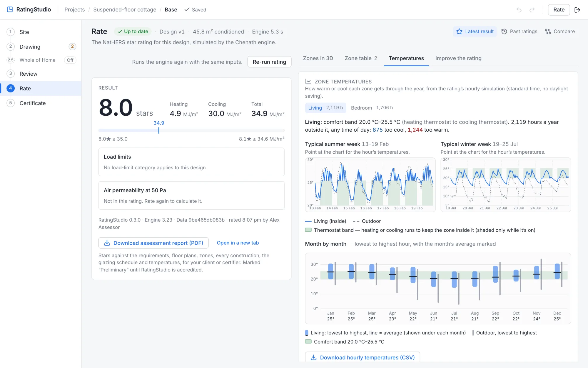
Task: Click the history clock icon for Past ratings
Action: tap(504, 32)
